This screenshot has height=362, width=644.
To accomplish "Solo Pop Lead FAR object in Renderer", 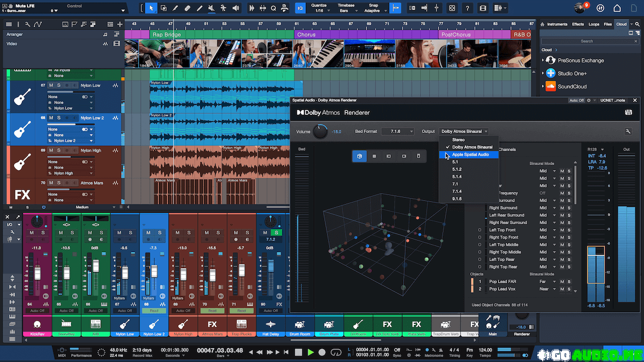I will click(569, 282).
